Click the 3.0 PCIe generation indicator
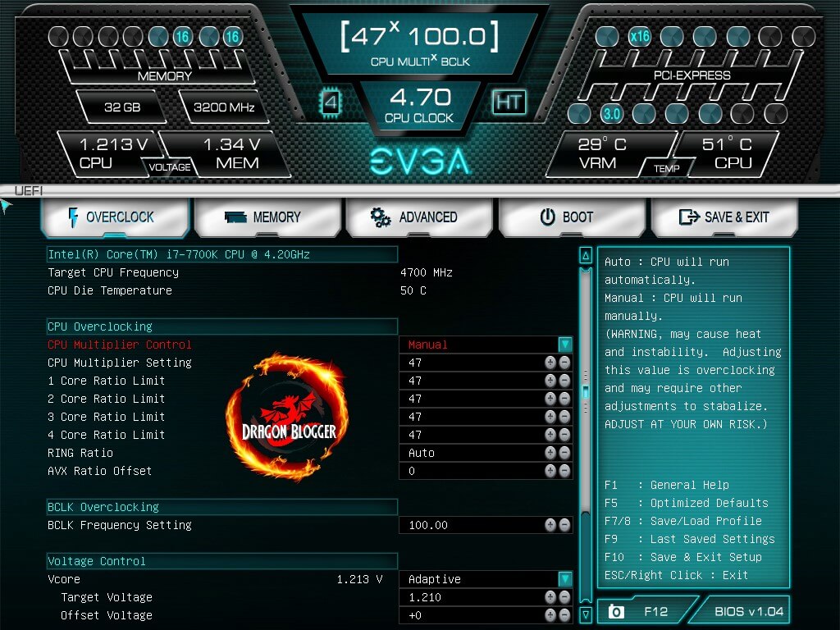Viewport: 840px width, 630px height. (x=611, y=113)
